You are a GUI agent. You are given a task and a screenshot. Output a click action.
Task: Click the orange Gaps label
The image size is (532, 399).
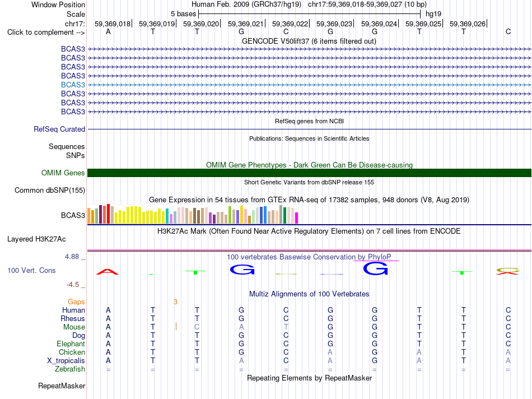point(76,302)
